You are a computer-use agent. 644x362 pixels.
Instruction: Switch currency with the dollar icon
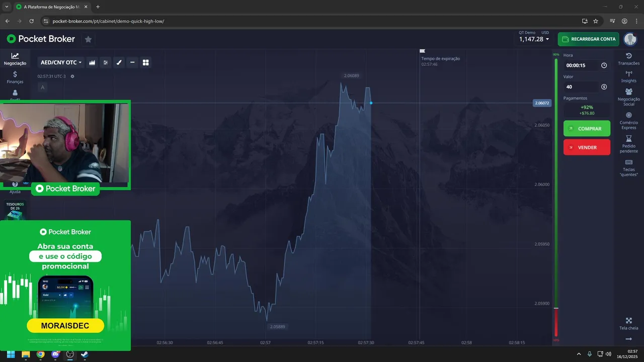(604, 87)
